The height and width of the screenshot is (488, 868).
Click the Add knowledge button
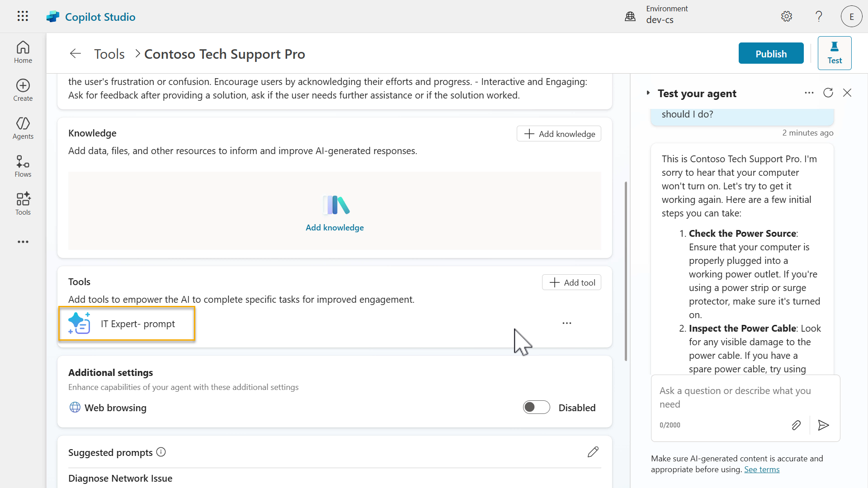[559, 134]
